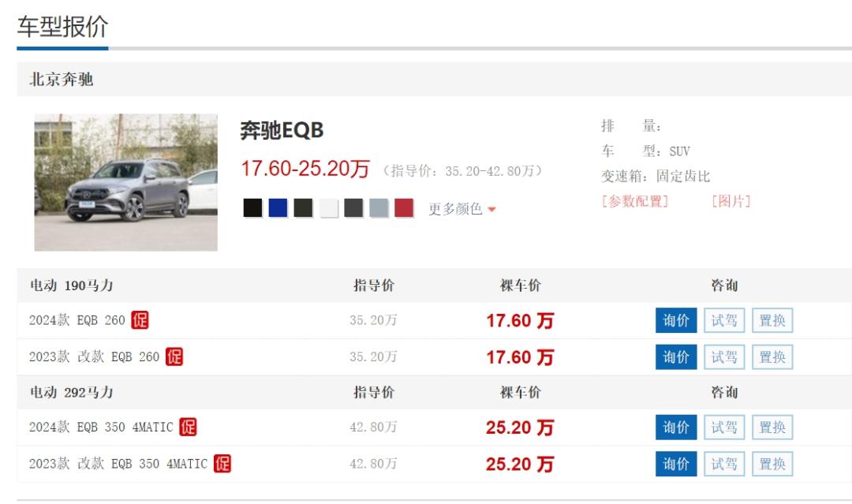Image resolution: width=852 pixels, height=504 pixels.
Task: Click the 25.20 万 price for 2023款 改款 EQB 350 4MATIC
Action: [x=520, y=465]
